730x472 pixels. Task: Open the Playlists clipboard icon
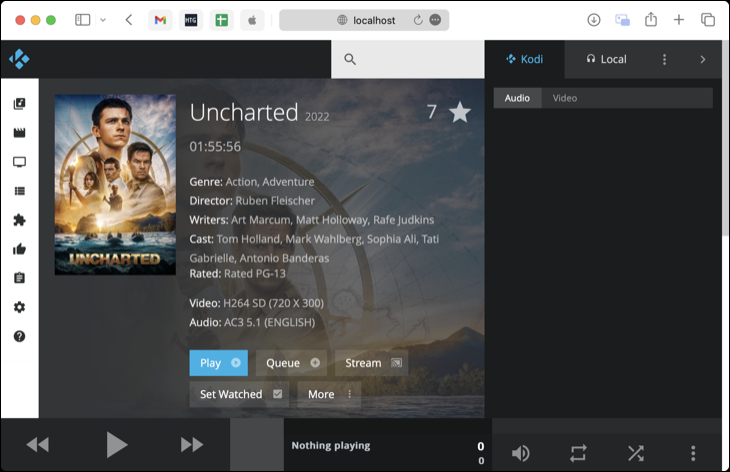[x=20, y=278]
